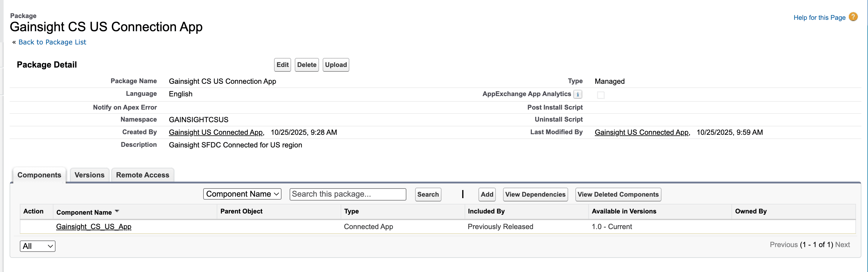Click View Dependencies button
The height and width of the screenshot is (272, 868).
(535, 195)
